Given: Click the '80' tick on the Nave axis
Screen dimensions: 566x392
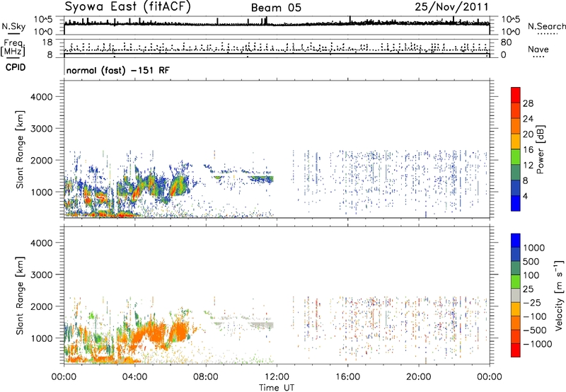Looking at the screenshot, I should click(506, 42).
